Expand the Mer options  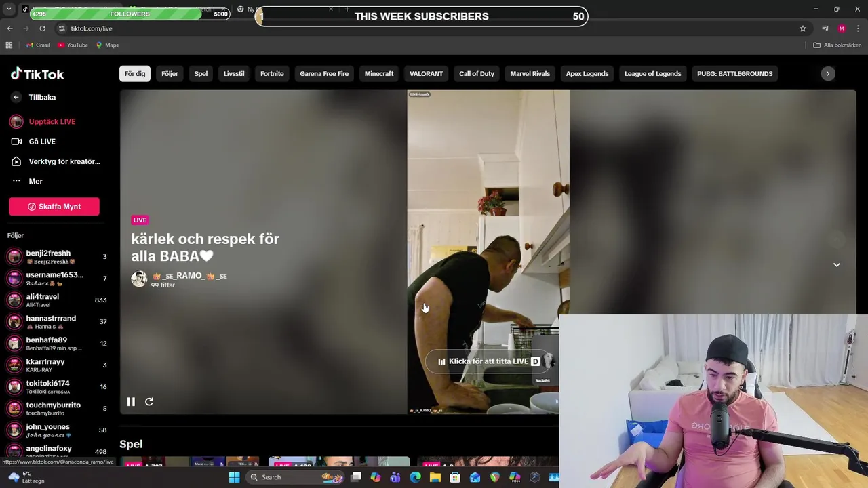(27, 181)
